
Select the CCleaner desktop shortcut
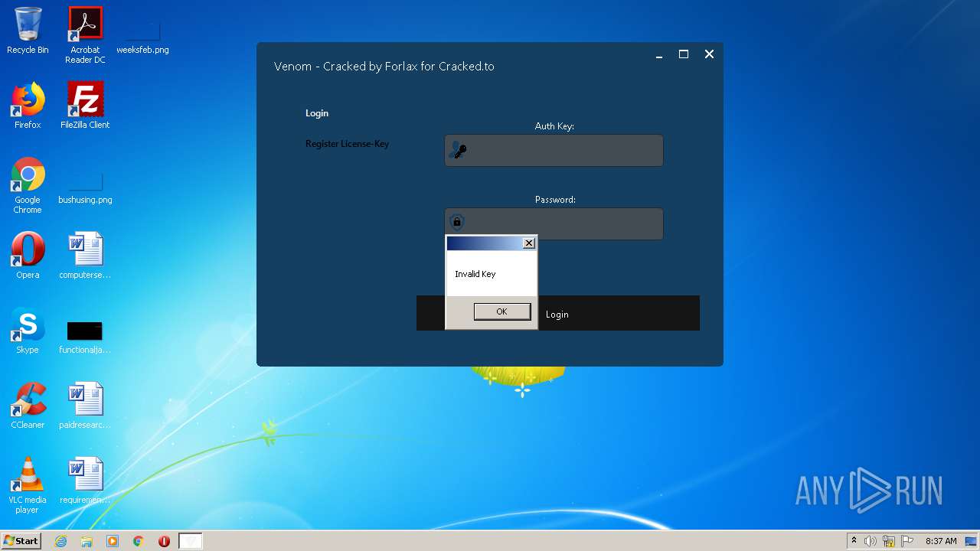coord(28,406)
